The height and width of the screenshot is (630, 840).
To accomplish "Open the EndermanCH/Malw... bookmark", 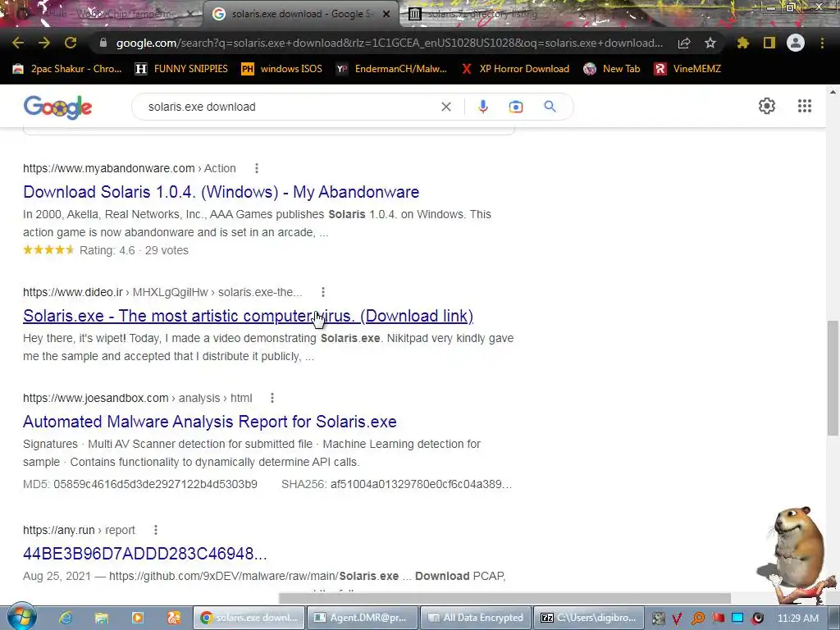I will point(391,69).
